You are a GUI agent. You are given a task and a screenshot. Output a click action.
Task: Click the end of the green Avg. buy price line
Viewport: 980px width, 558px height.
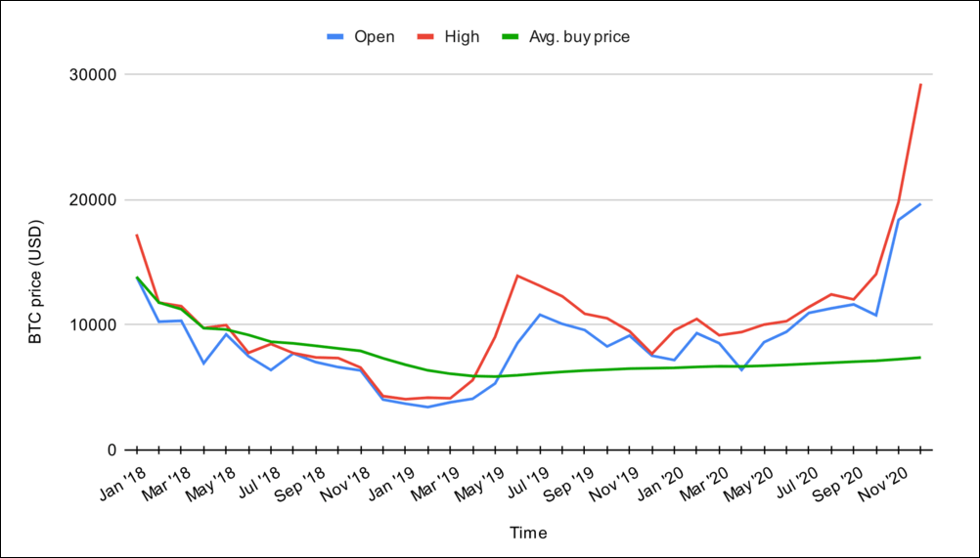(x=920, y=358)
